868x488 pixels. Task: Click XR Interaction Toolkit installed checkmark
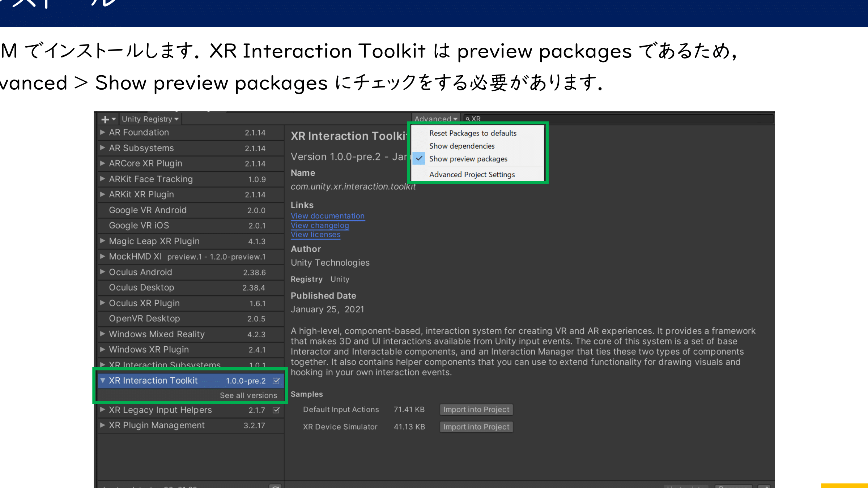[276, 381]
